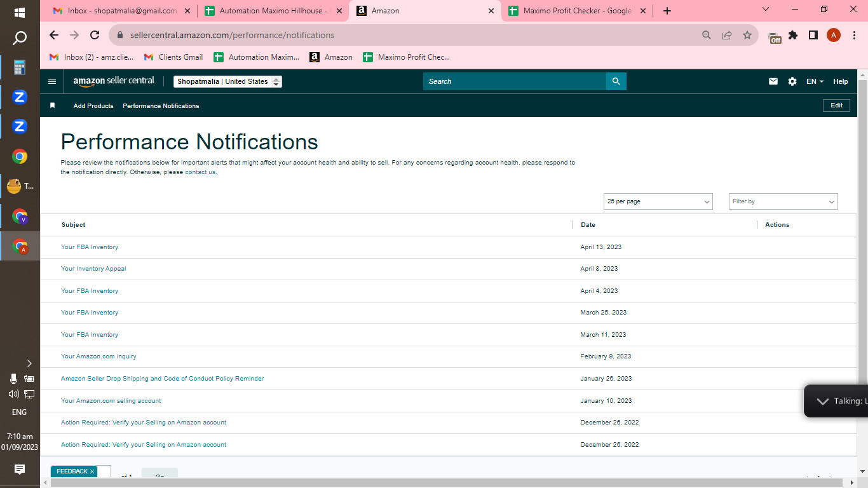Open the Add Products menu item
Viewport: 868px width, 488px height.
tap(93, 105)
